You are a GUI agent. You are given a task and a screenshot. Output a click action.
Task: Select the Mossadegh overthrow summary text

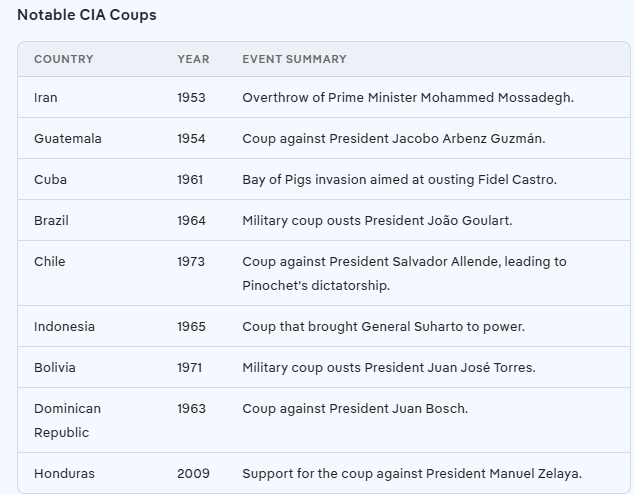[x=407, y=98]
